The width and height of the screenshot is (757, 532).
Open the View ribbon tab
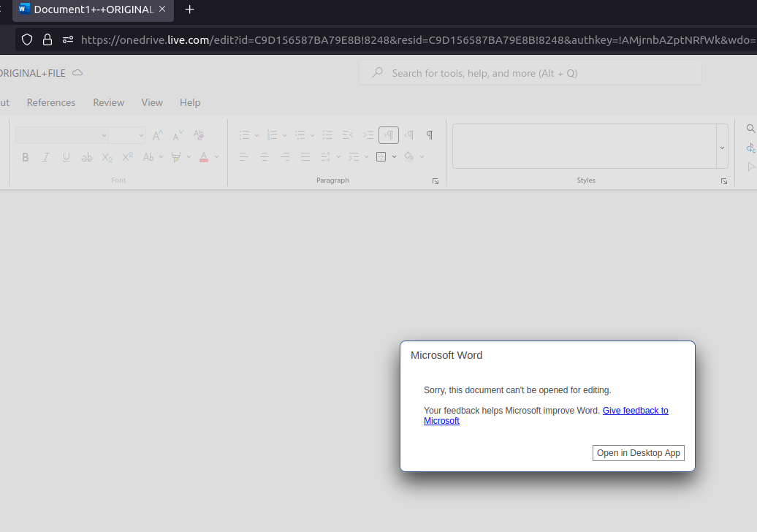click(152, 102)
